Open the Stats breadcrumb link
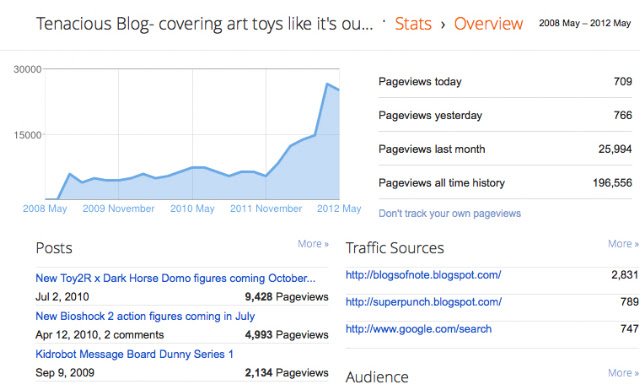The height and width of the screenshot is (385, 640). click(413, 24)
